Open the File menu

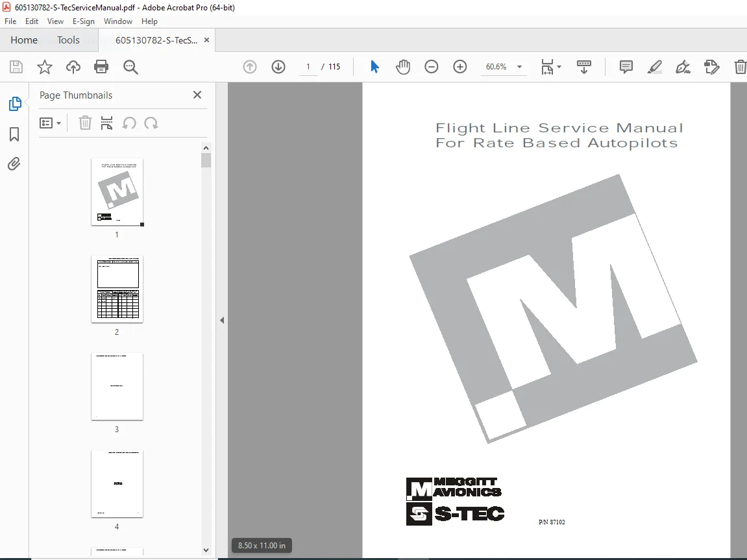tap(10, 21)
